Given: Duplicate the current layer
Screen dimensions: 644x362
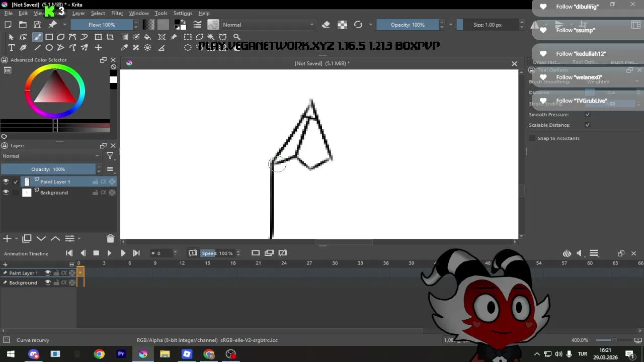Looking at the screenshot, I should [27, 239].
